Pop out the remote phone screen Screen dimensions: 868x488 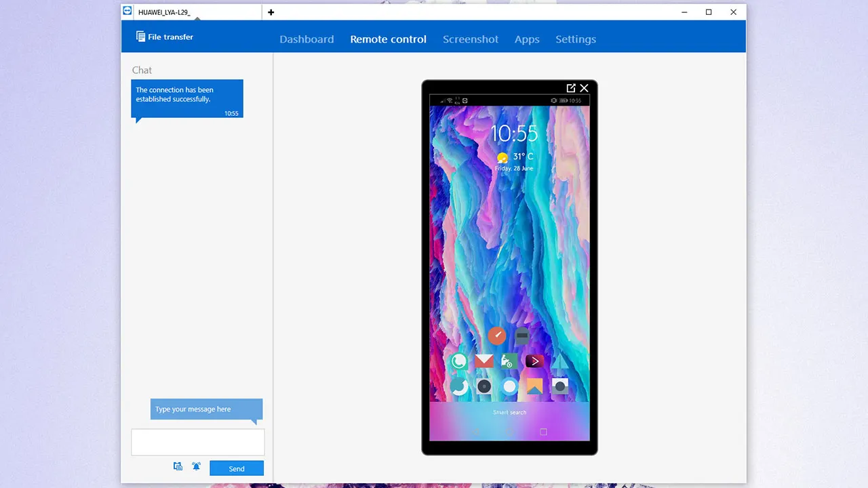pos(571,88)
